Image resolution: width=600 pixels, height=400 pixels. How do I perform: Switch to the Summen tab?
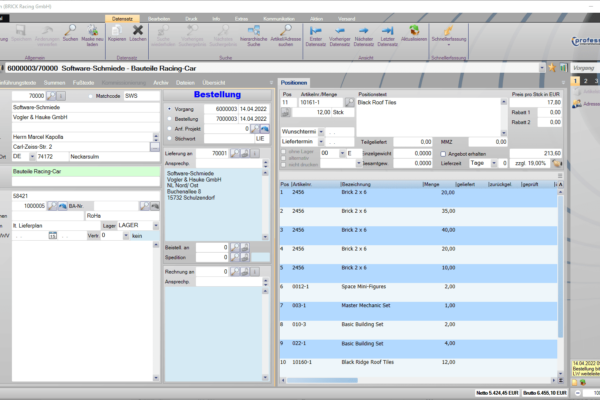tap(53, 80)
